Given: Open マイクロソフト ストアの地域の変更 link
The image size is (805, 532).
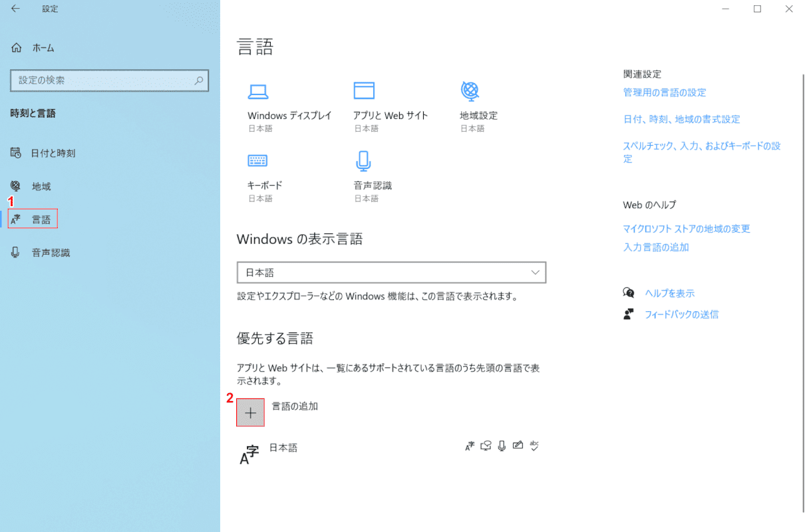Looking at the screenshot, I should point(687,228).
